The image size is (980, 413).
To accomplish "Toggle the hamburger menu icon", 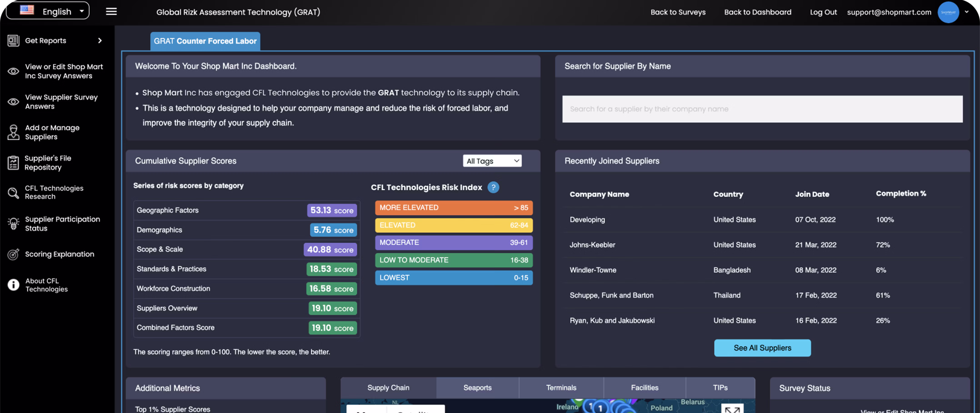I will coord(111,12).
